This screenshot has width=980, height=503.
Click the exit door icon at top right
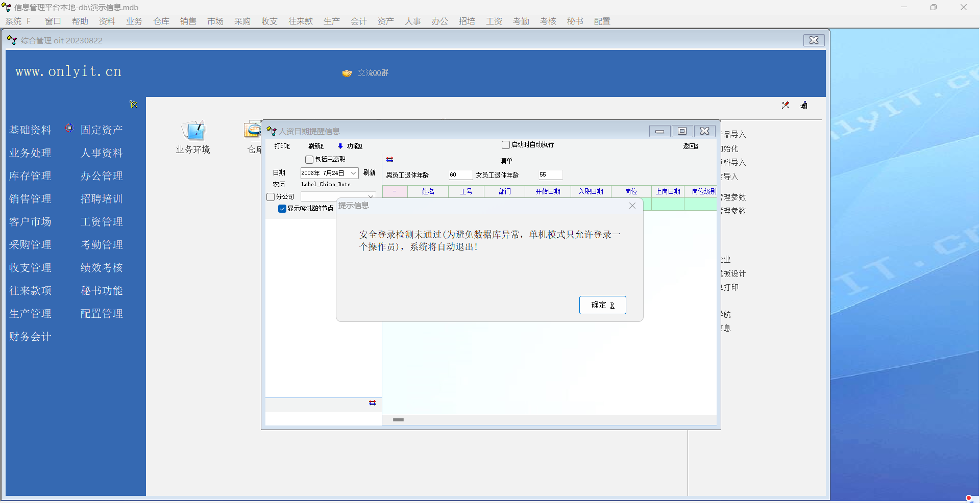click(x=804, y=105)
